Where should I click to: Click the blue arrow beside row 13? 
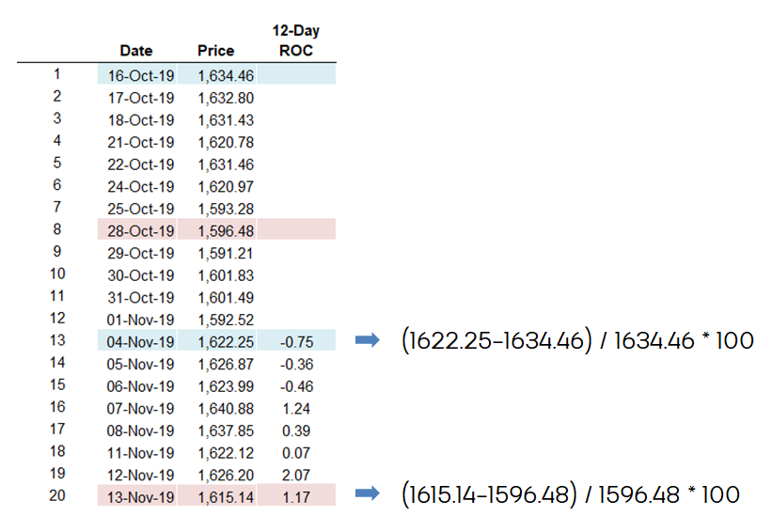pyautogui.click(x=368, y=339)
